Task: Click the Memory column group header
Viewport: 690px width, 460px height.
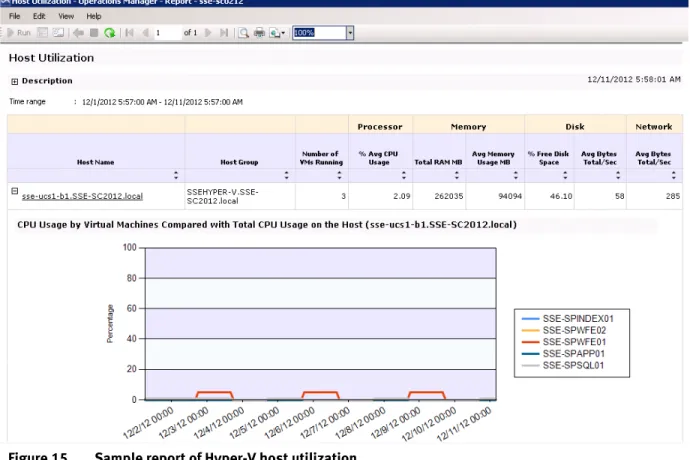Action: click(468, 127)
